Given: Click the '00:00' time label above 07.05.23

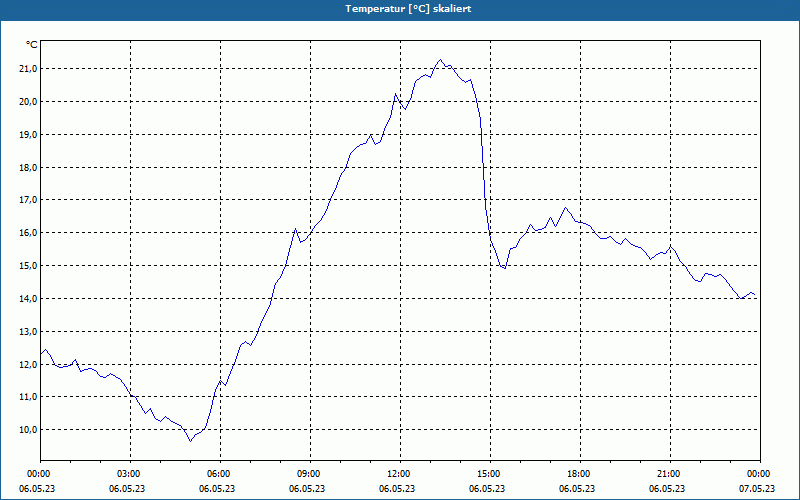Looking at the screenshot, I should click(758, 474).
